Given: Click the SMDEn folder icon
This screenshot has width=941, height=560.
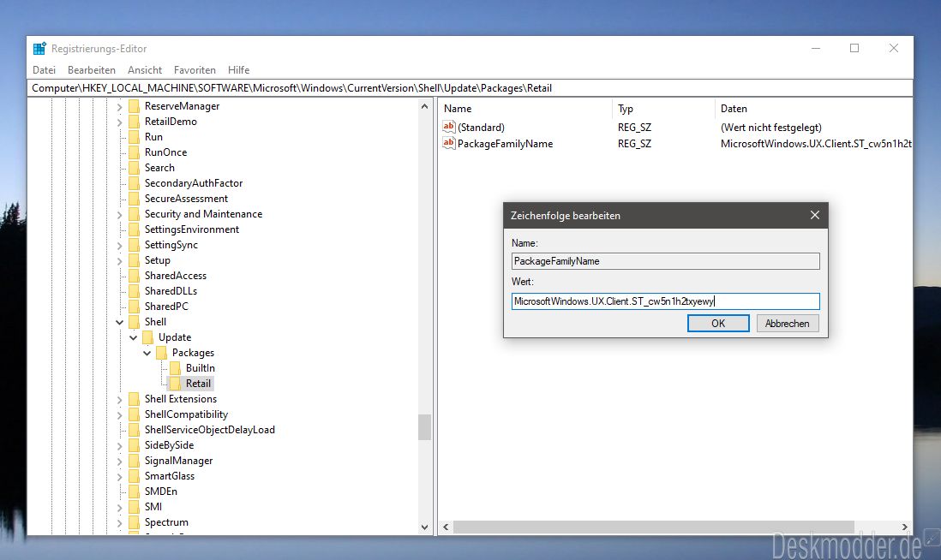Looking at the screenshot, I should coord(135,491).
